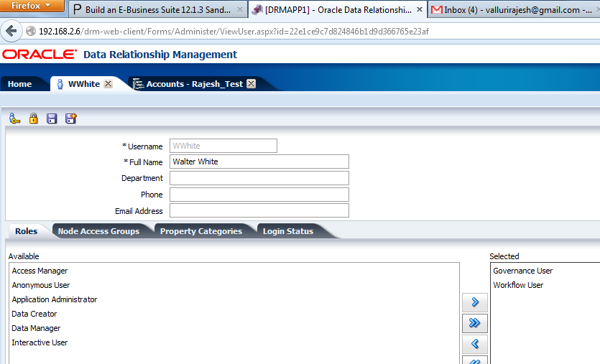Click the Username field
The width and height of the screenshot is (600, 364).
pyautogui.click(x=223, y=146)
